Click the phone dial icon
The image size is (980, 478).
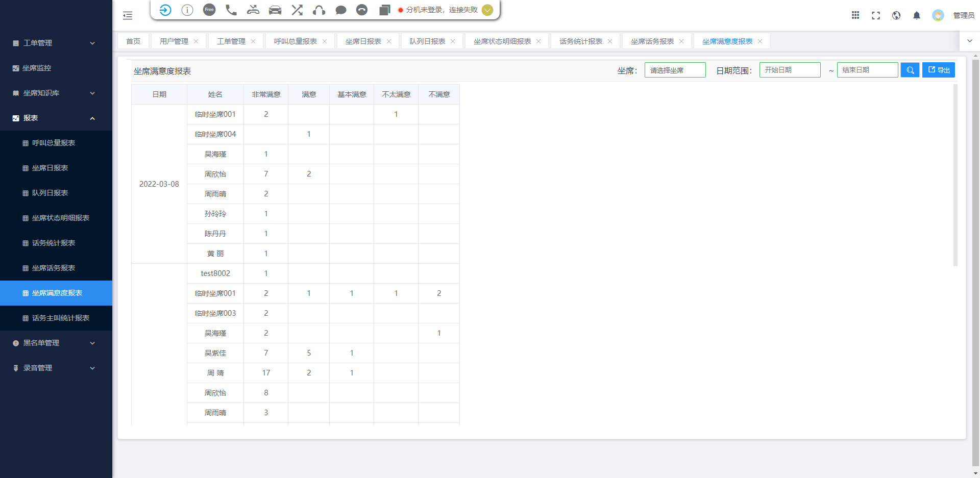pos(231,10)
